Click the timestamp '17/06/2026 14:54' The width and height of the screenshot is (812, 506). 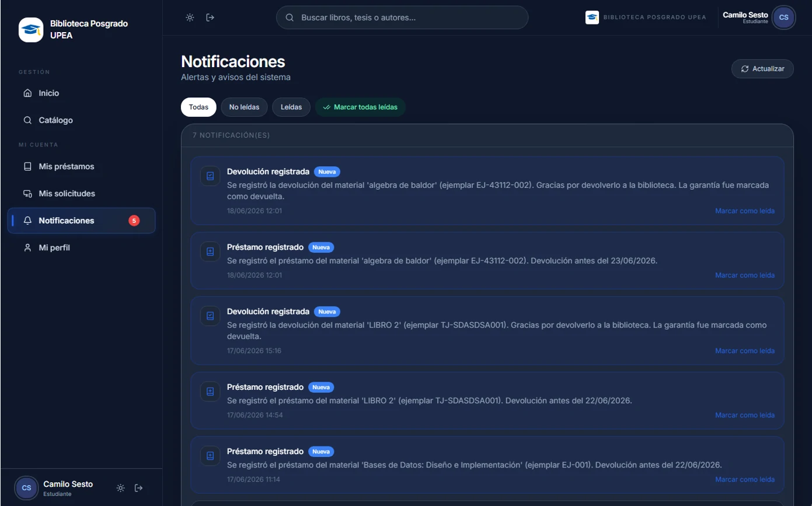[255, 415]
